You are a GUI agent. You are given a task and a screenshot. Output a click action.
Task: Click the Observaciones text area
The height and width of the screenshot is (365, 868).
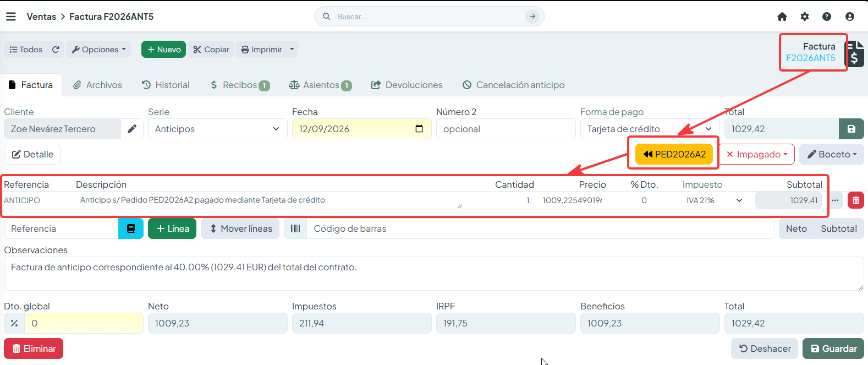(x=434, y=274)
